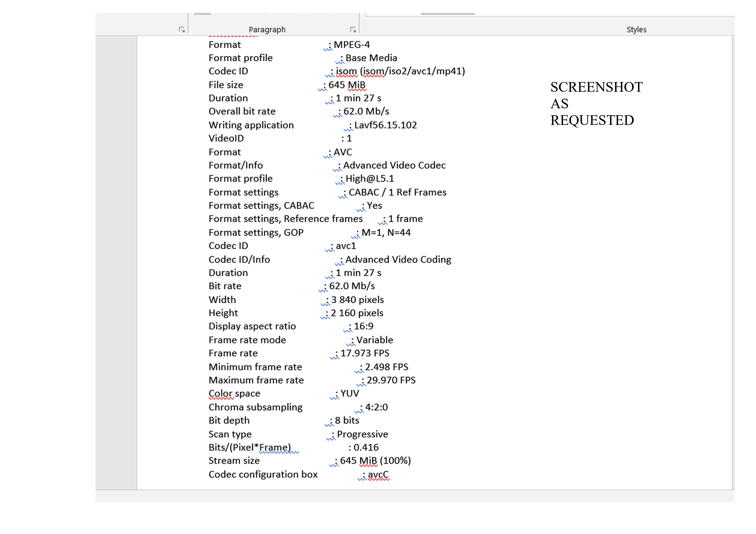Click '1 frame' reference frames value
The height and width of the screenshot is (534, 756).
pos(405,219)
